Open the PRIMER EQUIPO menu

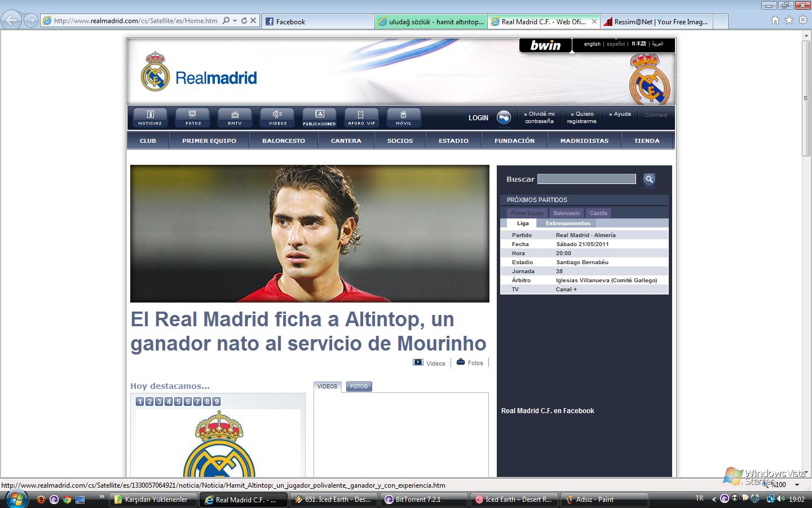coord(209,141)
